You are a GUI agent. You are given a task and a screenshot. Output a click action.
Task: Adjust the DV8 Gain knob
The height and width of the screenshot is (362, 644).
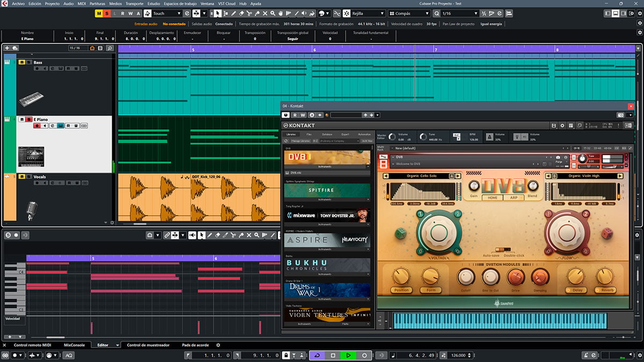[x=474, y=186]
